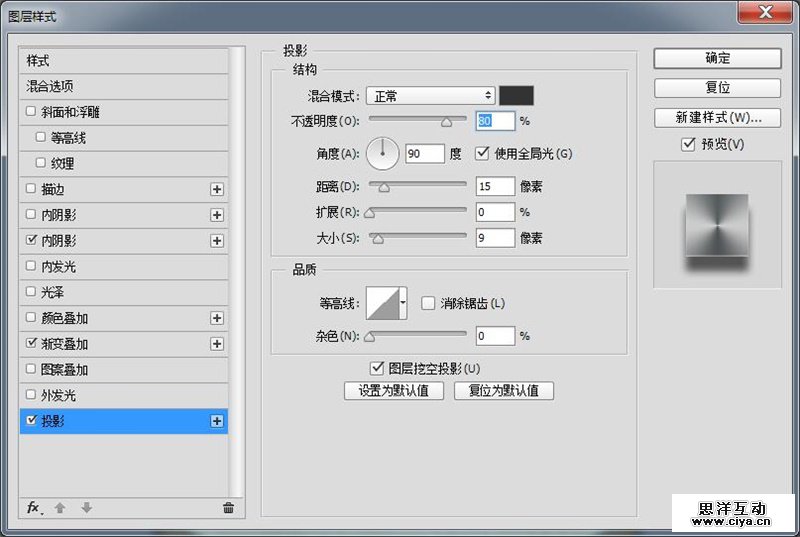The height and width of the screenshot is (537, 800).
Task: Click the 新建样式(W)... button
Action: pyautogui.click(x=717, y=118)
